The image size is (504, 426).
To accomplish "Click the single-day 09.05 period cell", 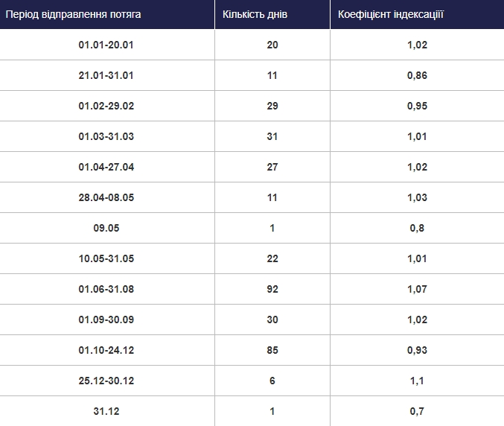I will click(106, 228).
